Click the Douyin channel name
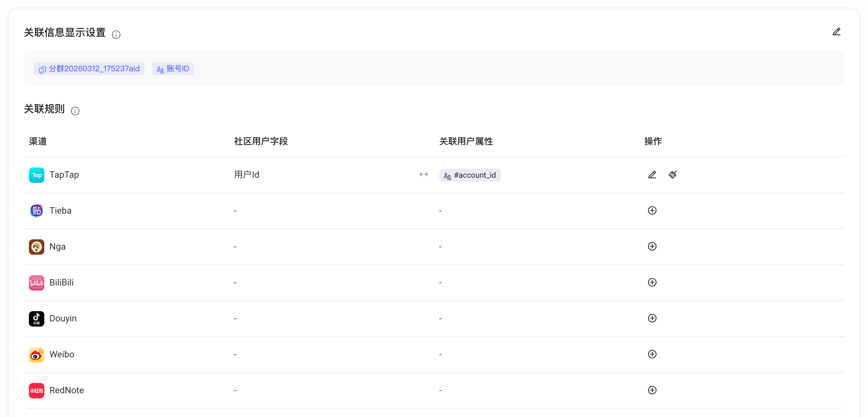The image size is (868, 417). click(63, 318)
